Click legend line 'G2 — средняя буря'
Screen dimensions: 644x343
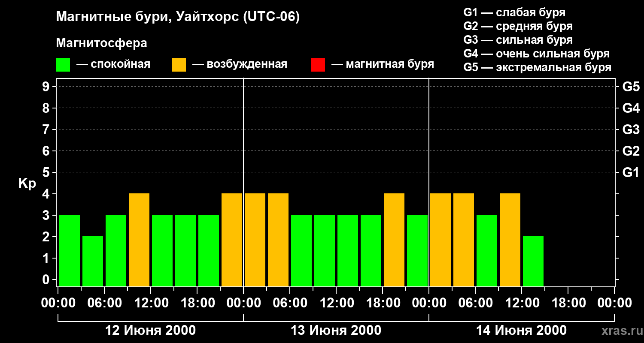tap(518, 26)
